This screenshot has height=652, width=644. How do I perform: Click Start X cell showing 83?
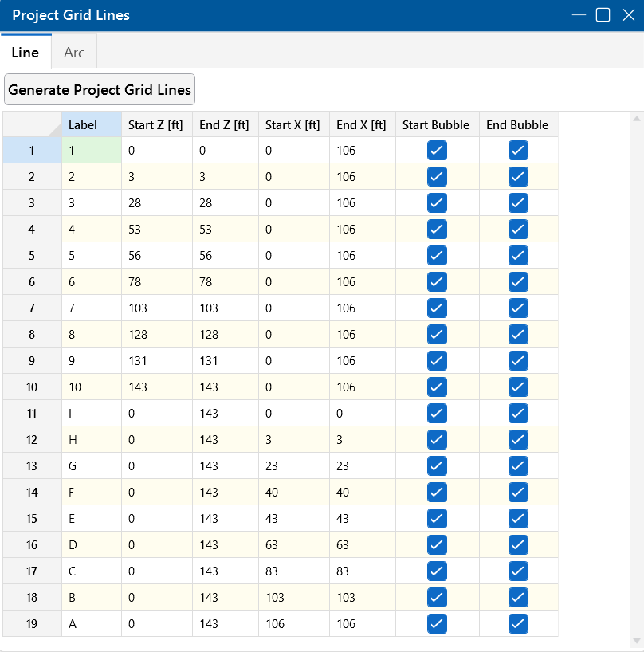293,571
